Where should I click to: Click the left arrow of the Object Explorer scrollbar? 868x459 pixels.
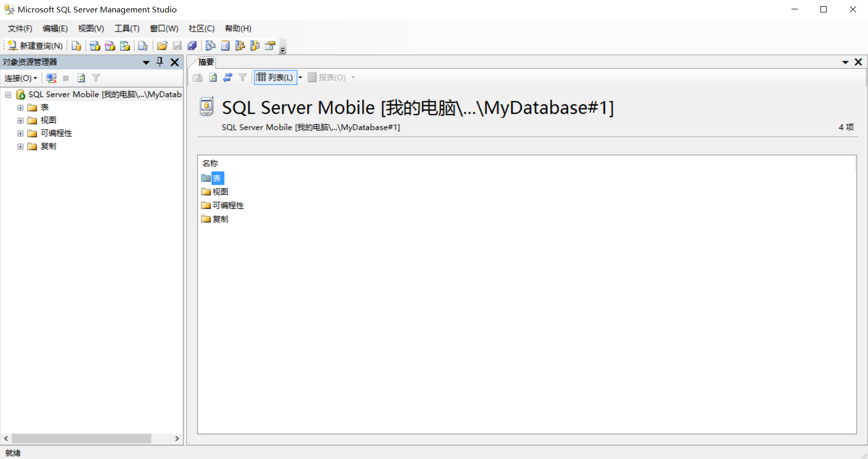click(6, 438)
